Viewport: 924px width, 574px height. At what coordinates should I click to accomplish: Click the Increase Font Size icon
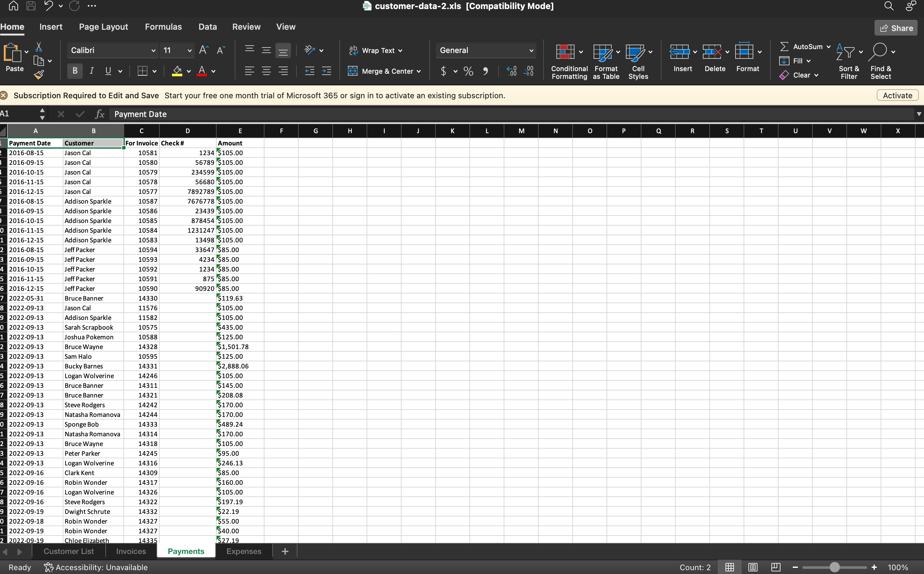click(x=204, y=50)
